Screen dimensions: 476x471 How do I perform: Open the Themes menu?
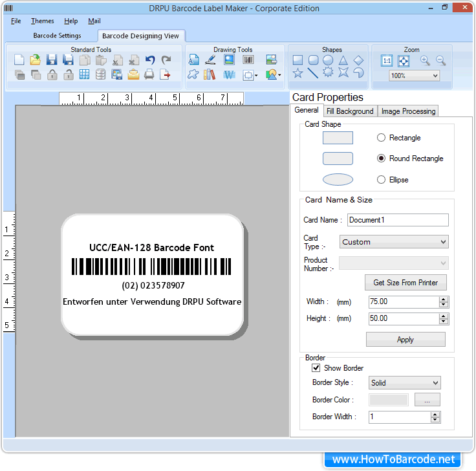coord(43,21)
